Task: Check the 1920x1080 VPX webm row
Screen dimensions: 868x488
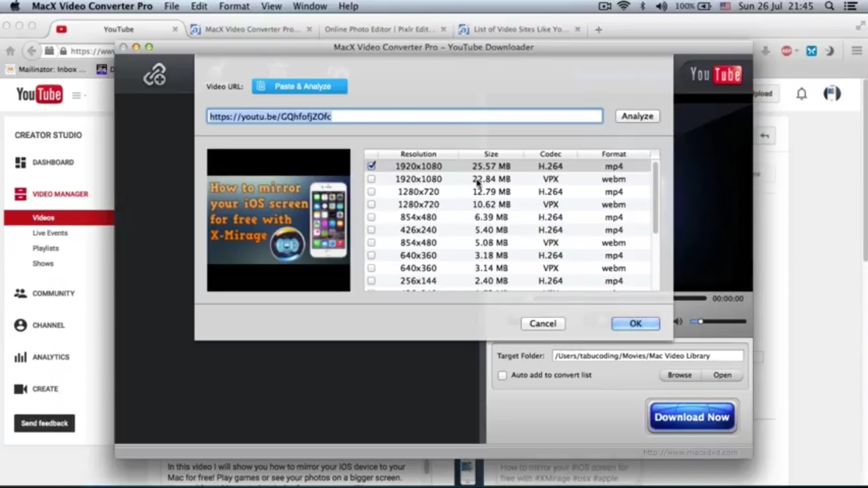Action: pyautogui.click(x=371, y=179)
